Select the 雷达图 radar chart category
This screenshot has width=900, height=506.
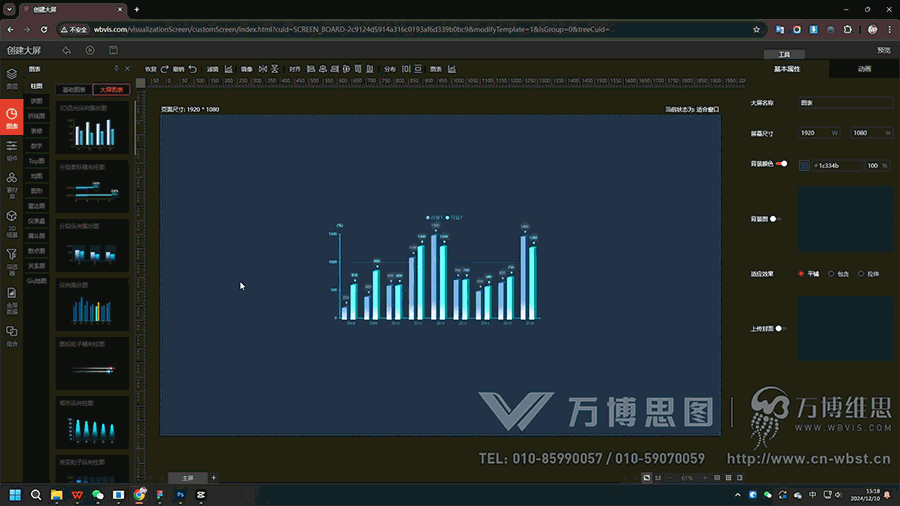point(37,206)
